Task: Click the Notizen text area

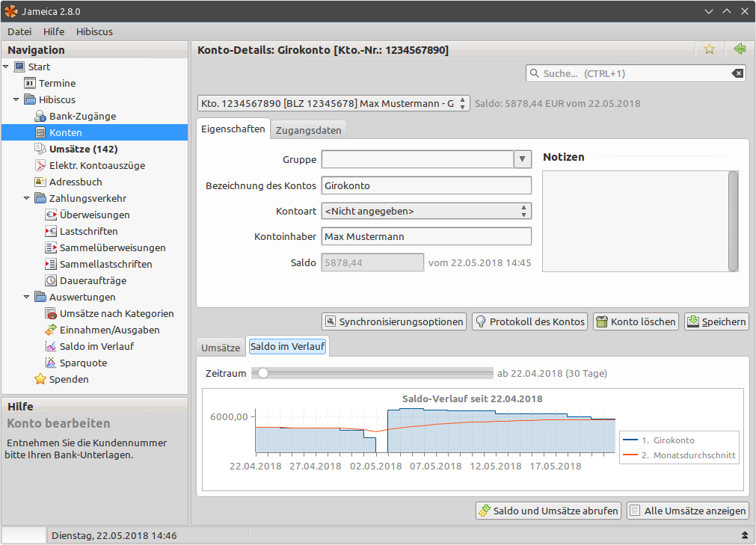Action: click(636, 221)
